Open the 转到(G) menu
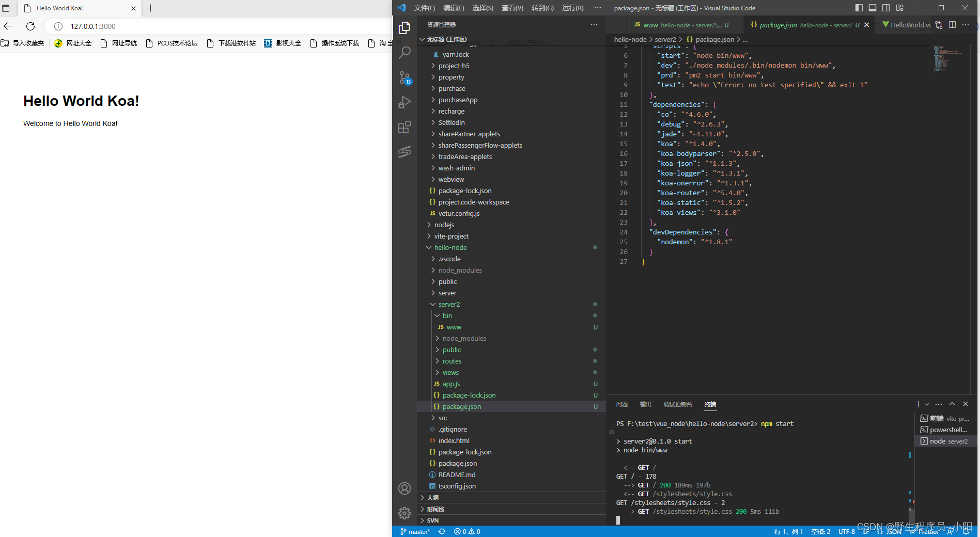Viewport: 980px width, 537px height. point(542,8)
